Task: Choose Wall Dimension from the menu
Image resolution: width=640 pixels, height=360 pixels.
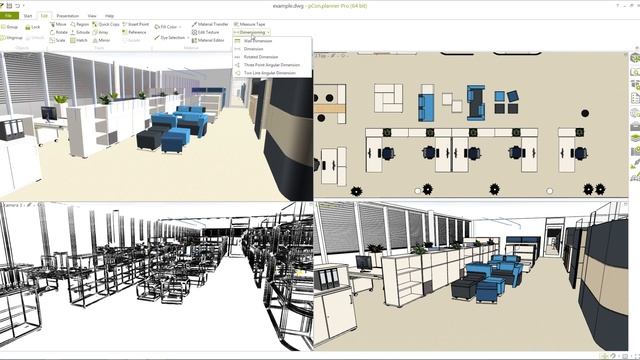Action: coord(272,41)
